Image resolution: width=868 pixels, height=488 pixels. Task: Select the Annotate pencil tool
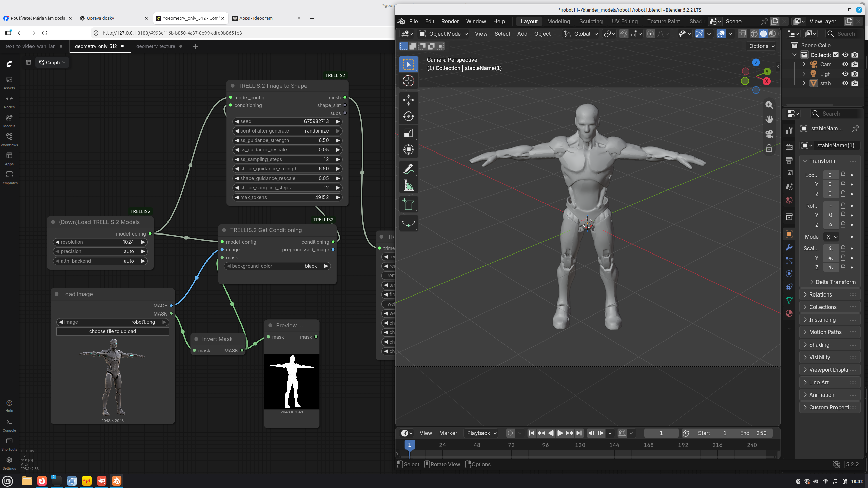(x=409, y=169)
